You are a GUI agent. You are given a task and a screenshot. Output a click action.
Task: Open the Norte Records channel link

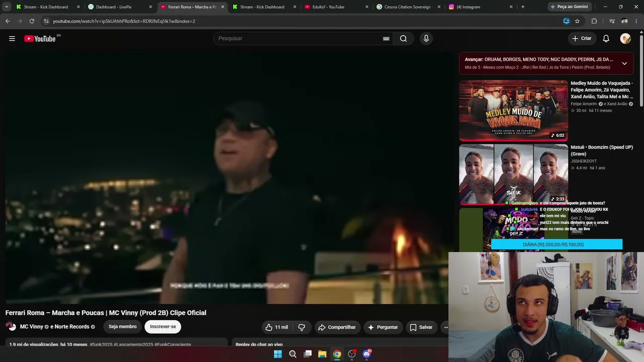click(x=72, y=327)
